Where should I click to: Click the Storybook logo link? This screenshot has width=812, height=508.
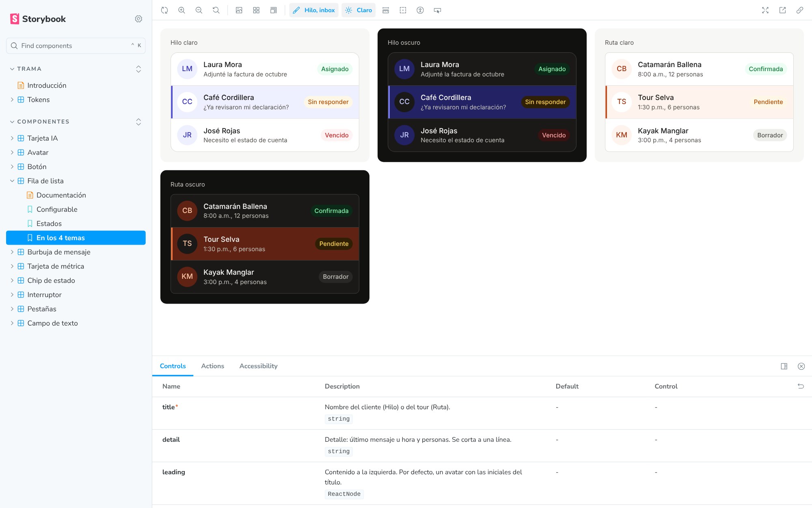click(38, 19)
